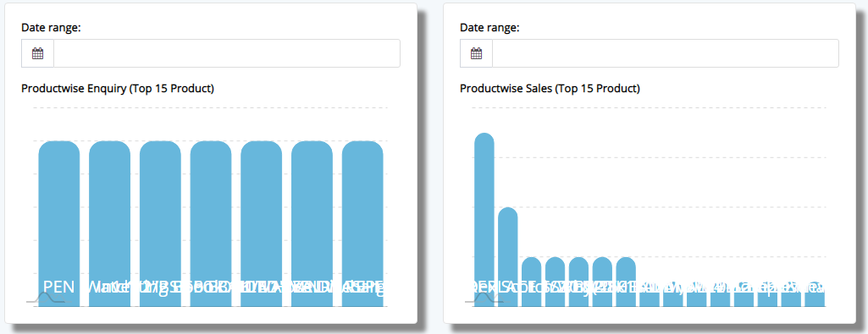The width and height of the screenshot is (868, 334).
Task: Click "Productwise Enquiry (Top 15 Product)" title
Action: tap(118, 89)
